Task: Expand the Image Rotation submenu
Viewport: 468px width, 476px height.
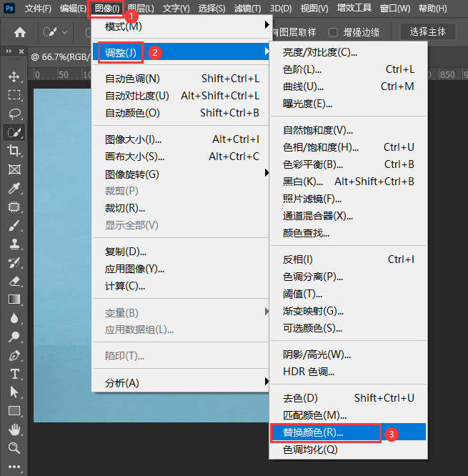Action: pyautogui.click(x=181, y=174)
